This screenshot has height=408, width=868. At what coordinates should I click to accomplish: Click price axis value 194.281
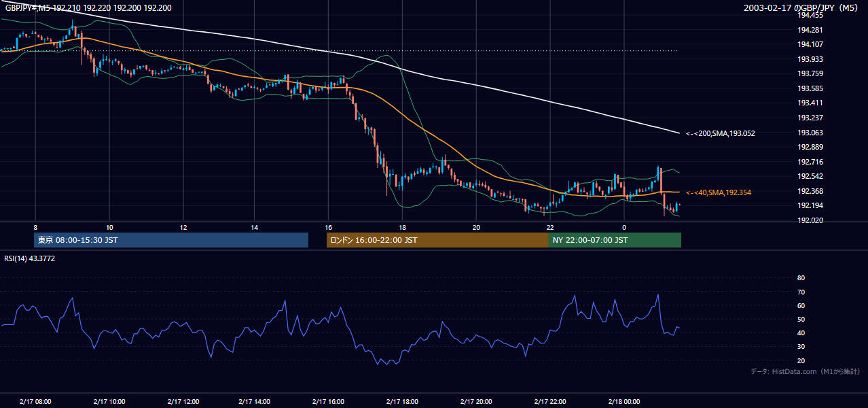tap(810, 30)
